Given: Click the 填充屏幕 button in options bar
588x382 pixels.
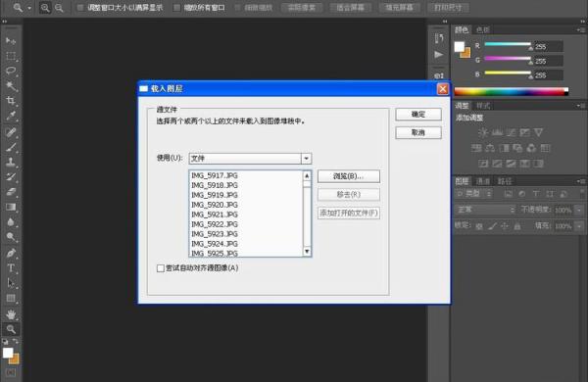Looking at the screenshot, I should pos(400,8).
